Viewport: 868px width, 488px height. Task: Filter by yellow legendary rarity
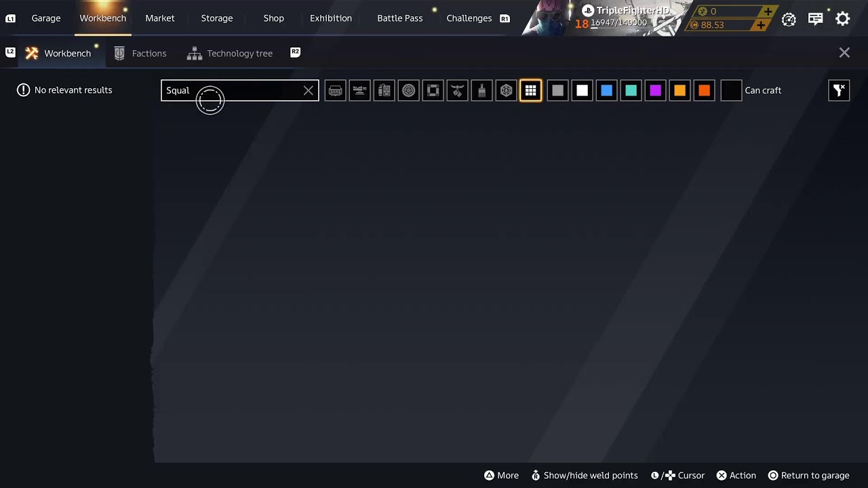[679, 90]
